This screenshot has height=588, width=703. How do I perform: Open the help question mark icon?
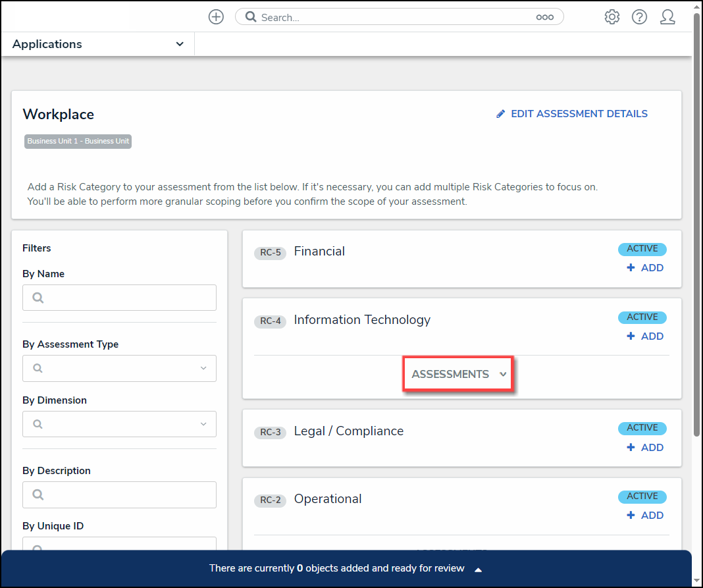(x=639, y=17)
